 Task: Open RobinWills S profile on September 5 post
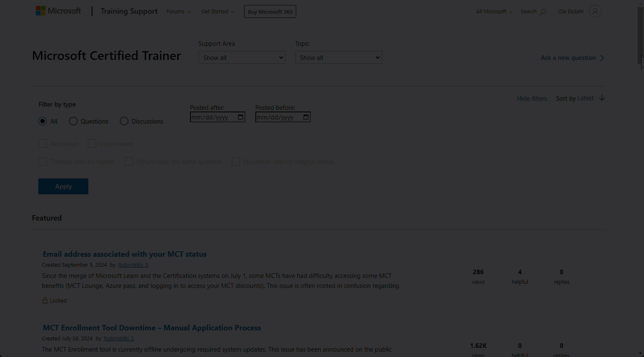point(133,265)
